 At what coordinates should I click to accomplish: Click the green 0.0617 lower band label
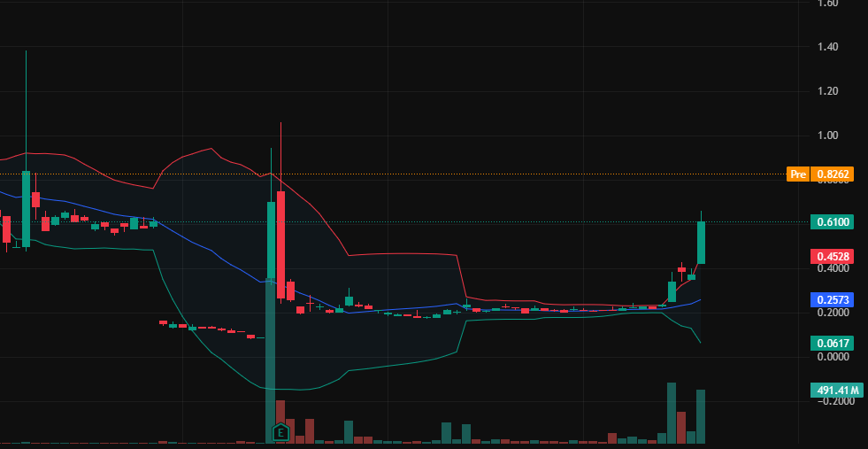coord(832,343)
